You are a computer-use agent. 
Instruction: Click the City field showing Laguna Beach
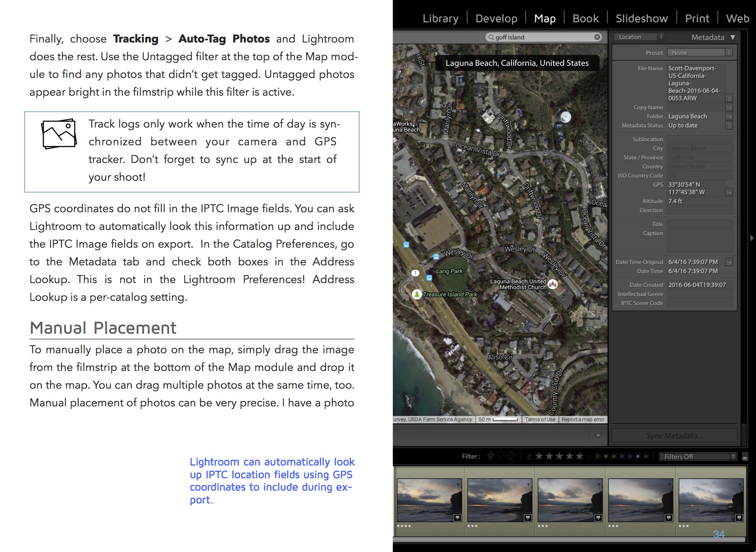(x=700, y=148)
